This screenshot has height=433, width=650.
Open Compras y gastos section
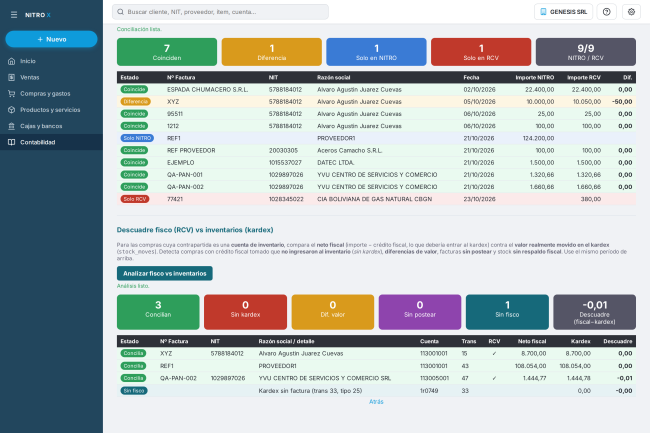(x=51, y=94)
